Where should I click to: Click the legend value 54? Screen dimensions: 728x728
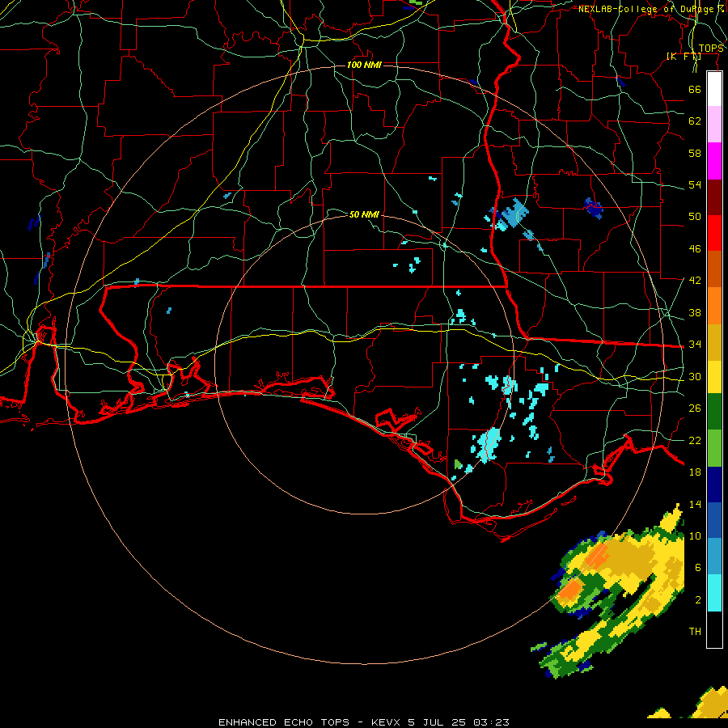coord(695,184)
